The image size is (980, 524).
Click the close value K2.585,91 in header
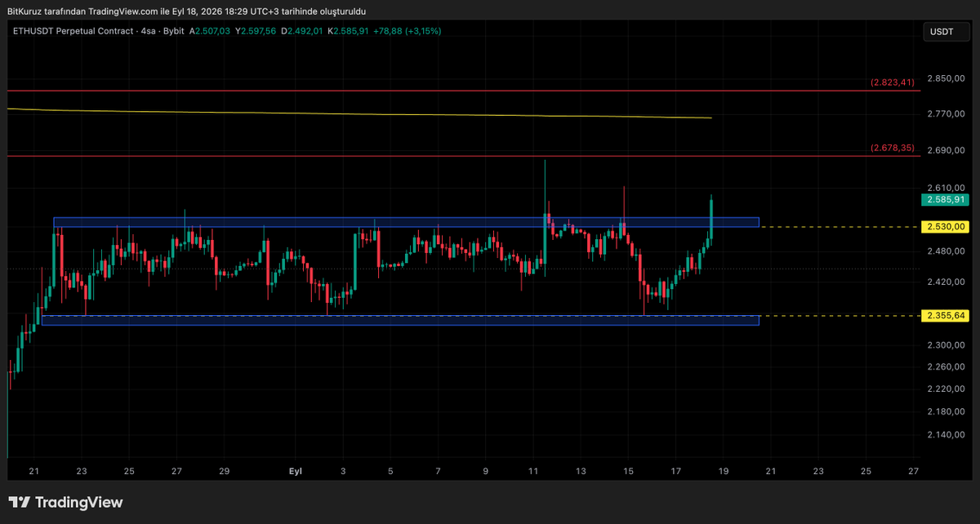tap(349, 31)
